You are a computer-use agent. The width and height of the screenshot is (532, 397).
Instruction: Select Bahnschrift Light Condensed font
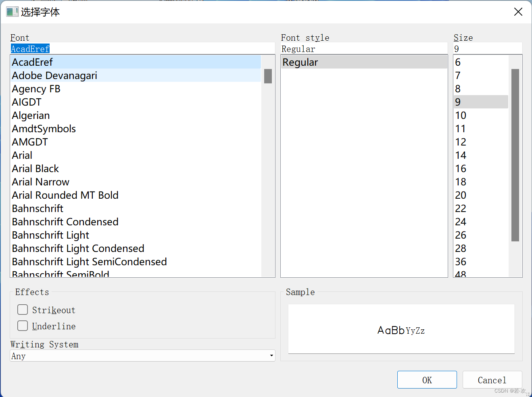[x=136, y=248]
